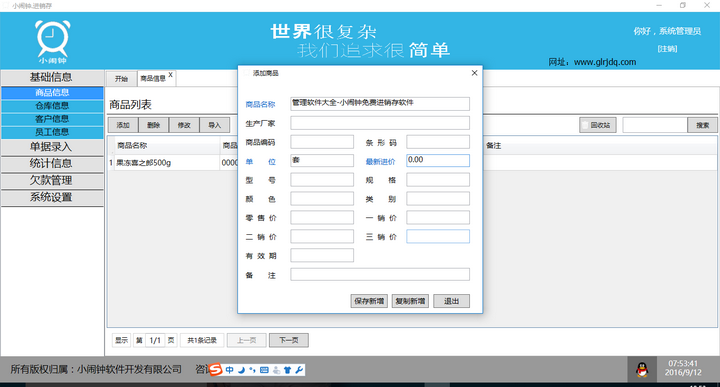Select 客户信息 in the sidebar
The image size is (720, 387).
tap(52, 119)
